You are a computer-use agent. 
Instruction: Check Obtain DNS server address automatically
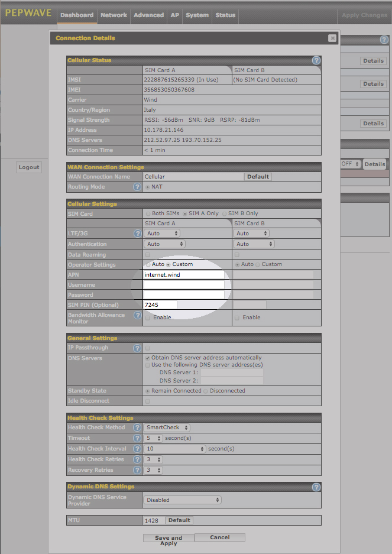[x=148, y=358]
